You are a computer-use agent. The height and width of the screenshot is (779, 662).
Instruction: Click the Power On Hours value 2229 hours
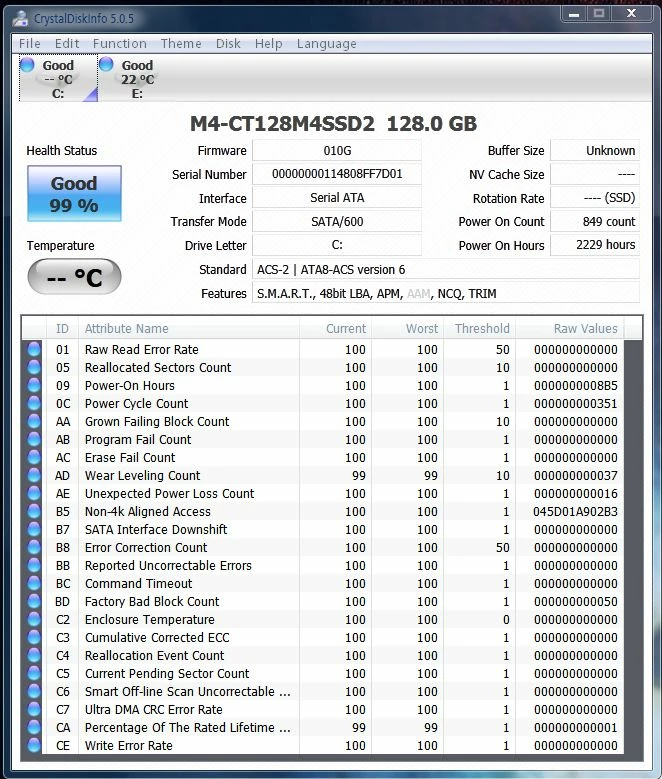pos(594,245)
